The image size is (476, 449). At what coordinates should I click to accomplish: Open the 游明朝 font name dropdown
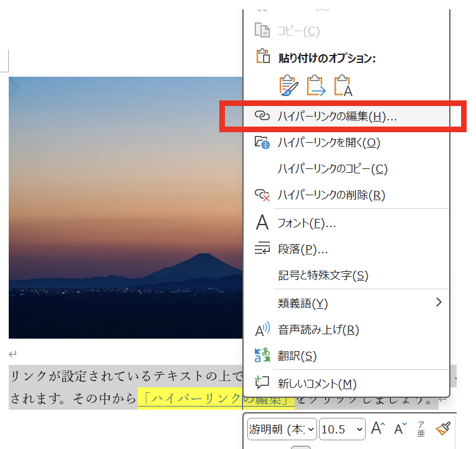pyautogui.click(x=282, y=429)
